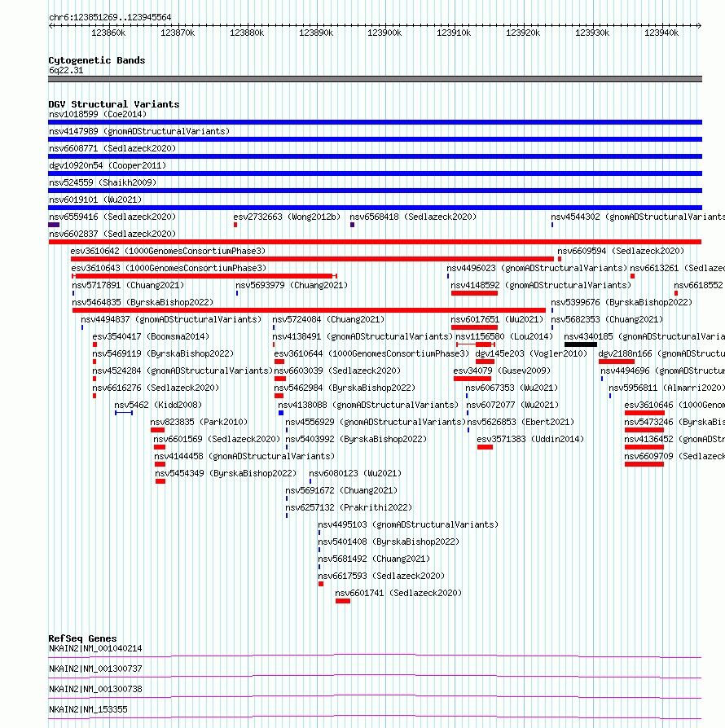Click the nsv6616276 (Sedlazeck2020) label
The height and width of the screenshot is (728, 725).
point(156,388)
